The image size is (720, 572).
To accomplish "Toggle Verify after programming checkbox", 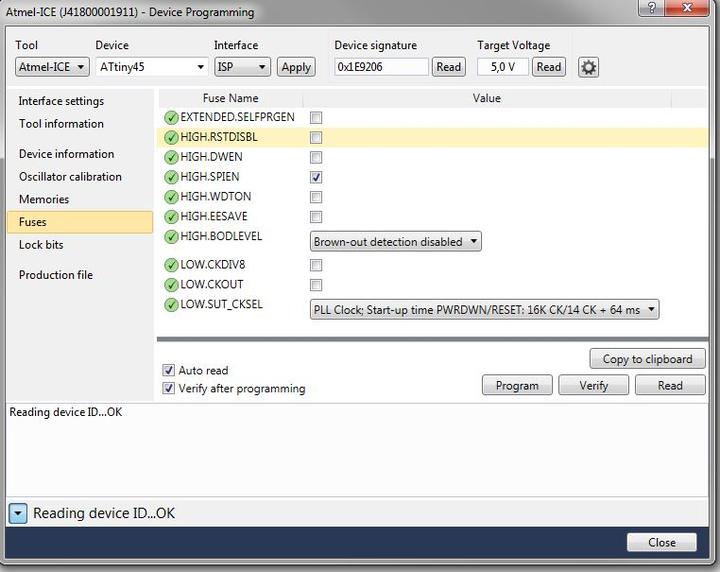I will click(x=168, y=388).
